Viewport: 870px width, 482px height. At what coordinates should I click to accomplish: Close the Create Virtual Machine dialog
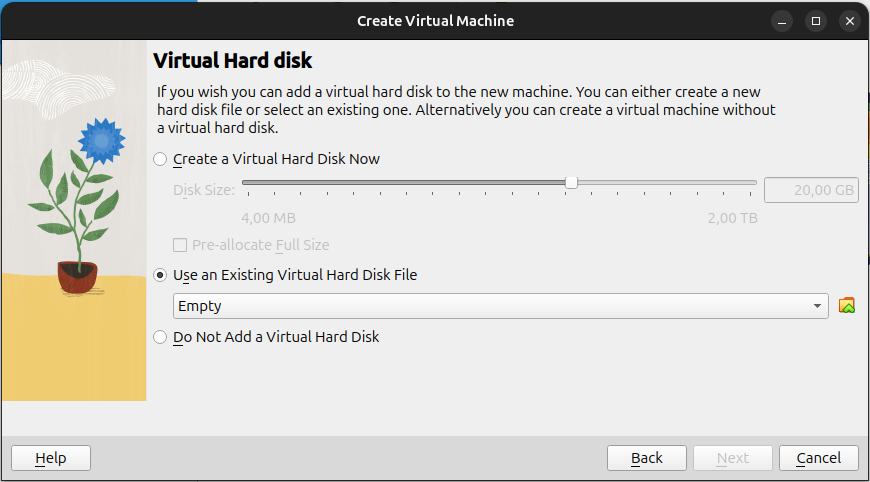(x=849, y=20)
